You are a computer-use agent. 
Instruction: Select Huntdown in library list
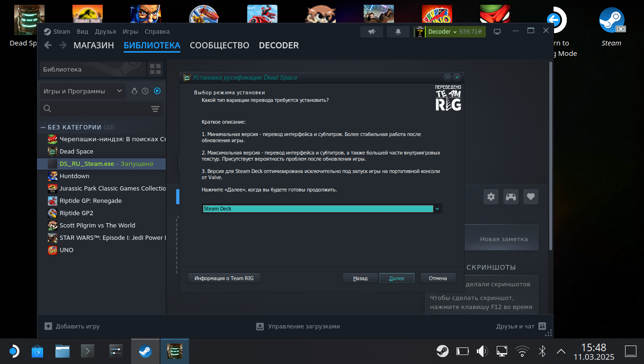pos(102,176)
